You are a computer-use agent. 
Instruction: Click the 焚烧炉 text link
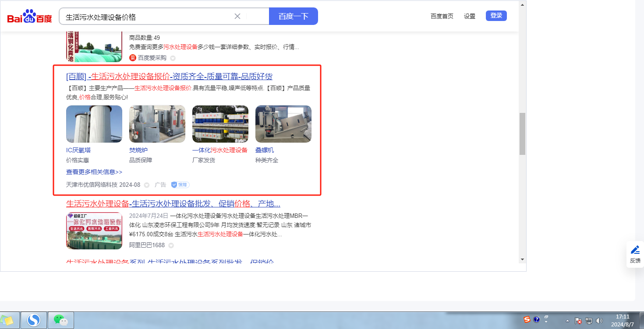coord(138,150)
